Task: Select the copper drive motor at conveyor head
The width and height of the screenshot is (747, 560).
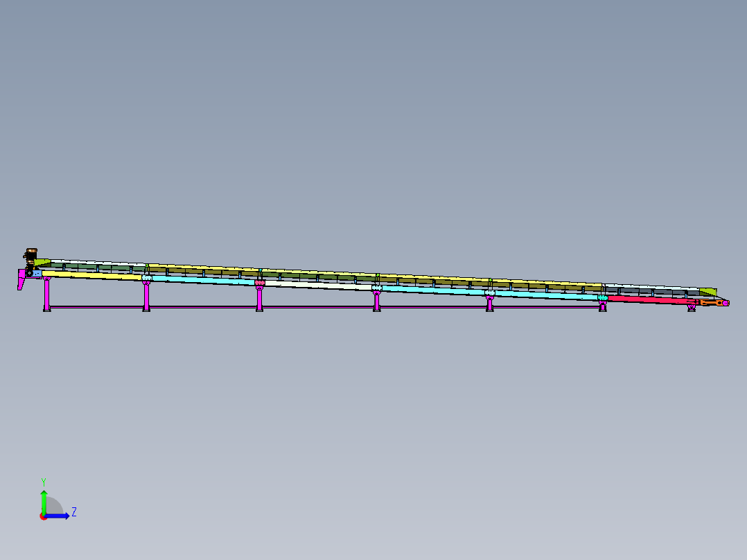Action: (x=30, y=255)
